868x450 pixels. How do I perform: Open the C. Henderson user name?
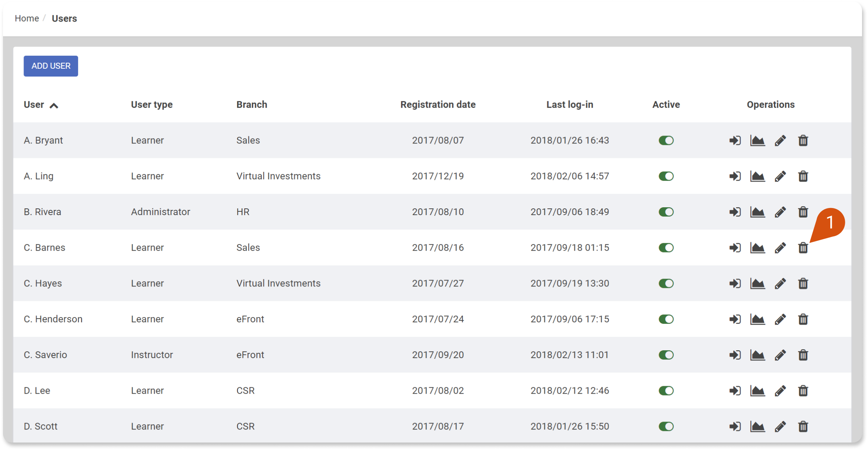coord(53,319)
